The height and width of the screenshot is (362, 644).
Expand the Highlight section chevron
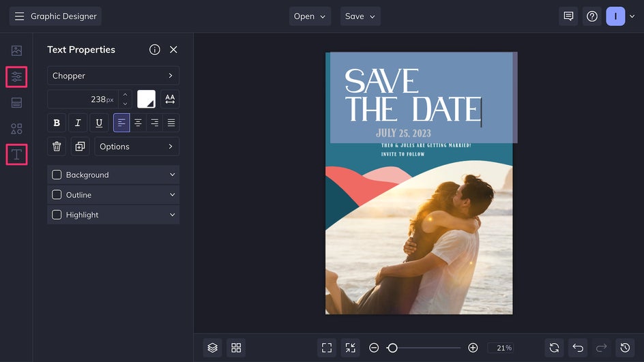[x=172, y=215]
